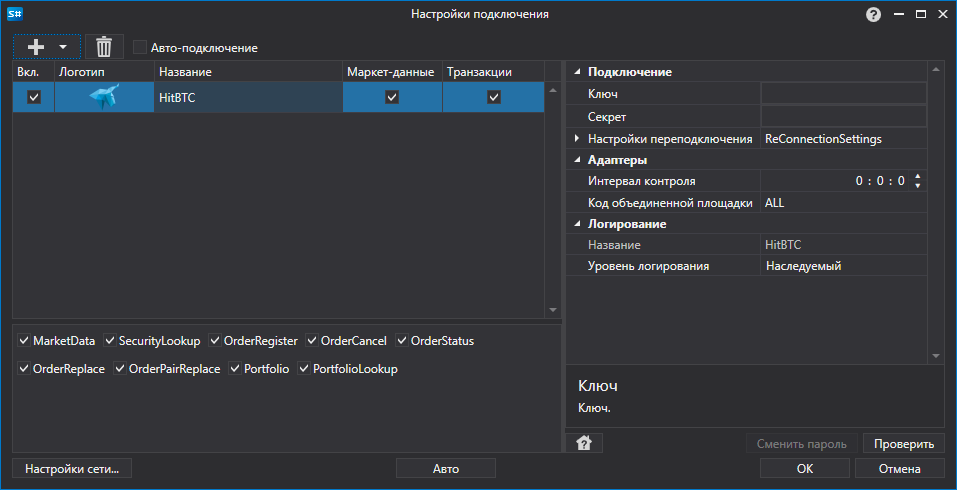Image resolution: width=957 pixels, height=490 pixels.
Task: Select the HitBTC name cell
Action: [248, 97]
